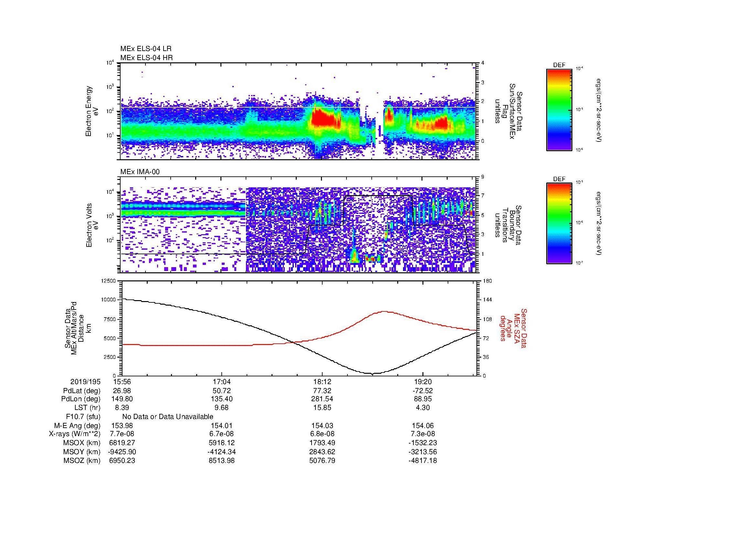Click the 'No Data or Data Unavailable' message
756x534 pixels.
pyautogui.click(x=168, y=417)
